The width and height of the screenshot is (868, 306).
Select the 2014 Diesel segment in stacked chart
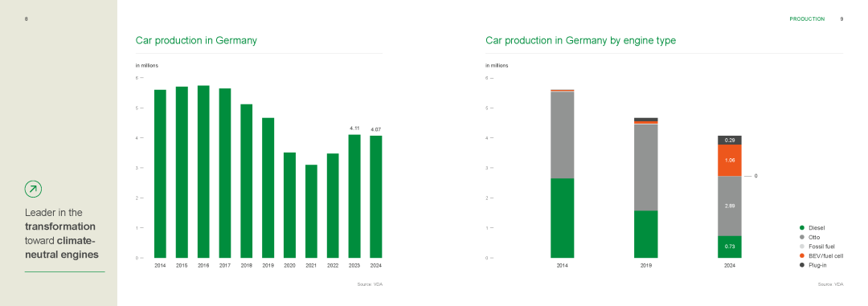tap(562, 218)
